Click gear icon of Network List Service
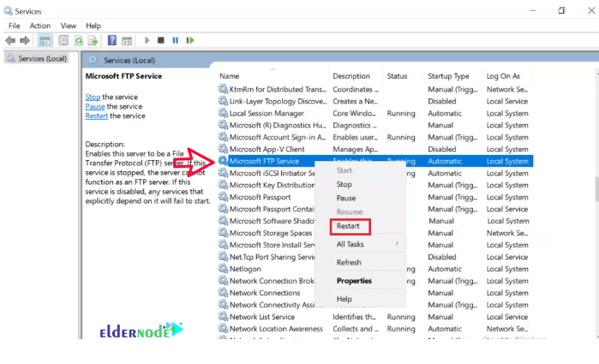Screen dimensions: 599x364 coord(223,317)
